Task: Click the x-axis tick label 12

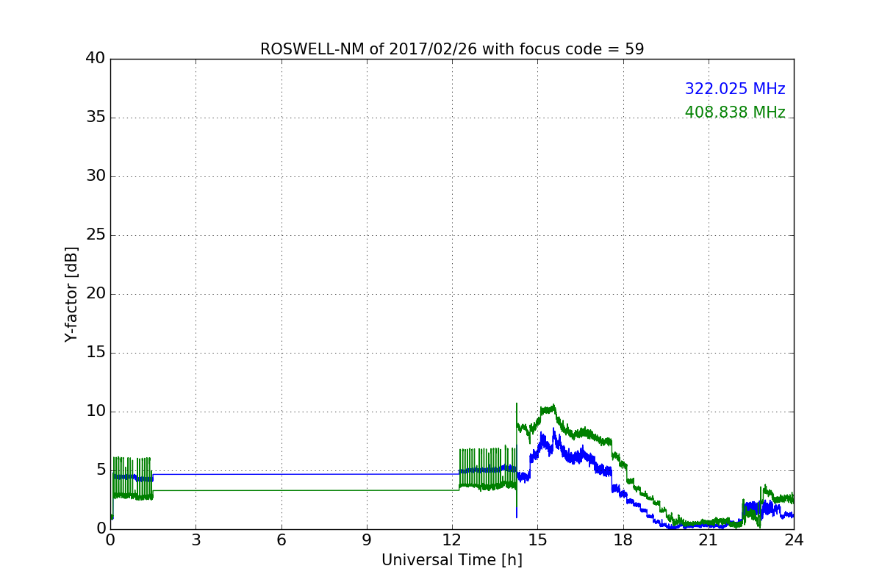Action: point(452,540)
